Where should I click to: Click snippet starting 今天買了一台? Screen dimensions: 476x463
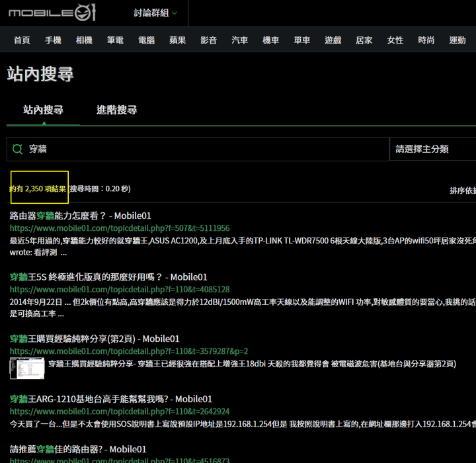pyautogui.click(x=243, y=424)
